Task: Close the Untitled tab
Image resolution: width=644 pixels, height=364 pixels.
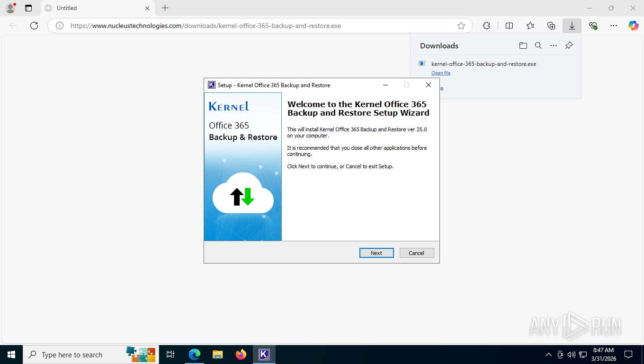Action: (147, 8)
